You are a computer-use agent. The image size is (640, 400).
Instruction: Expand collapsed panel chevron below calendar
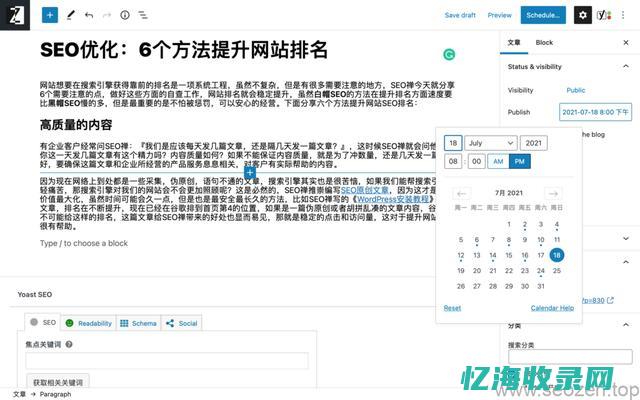[626, 238]
